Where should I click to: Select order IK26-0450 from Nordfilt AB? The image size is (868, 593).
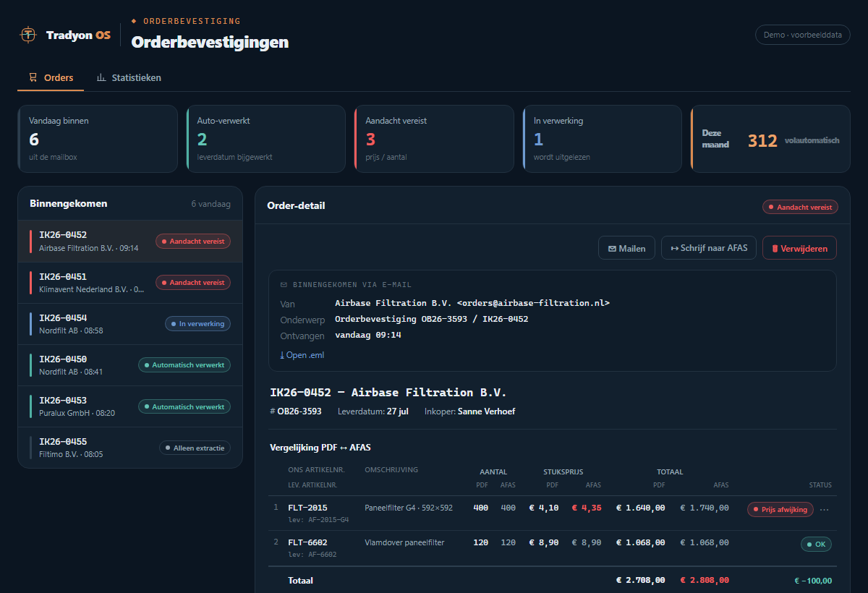click(x=130, y=365)
